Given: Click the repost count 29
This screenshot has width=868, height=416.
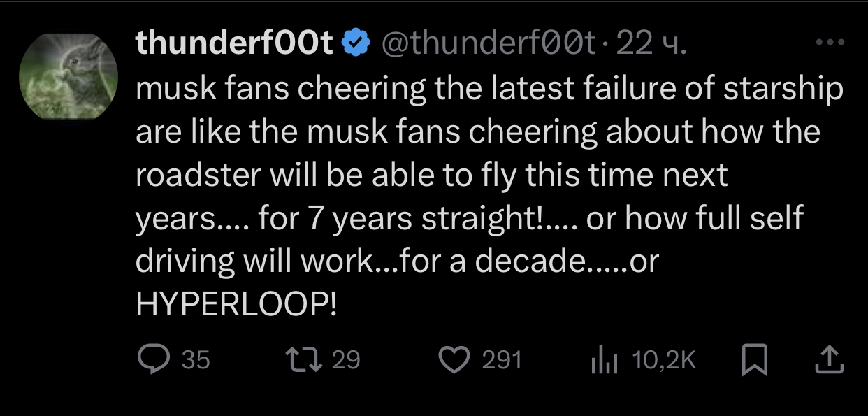Looking at the screenshot, I should [x=345, y=361].
